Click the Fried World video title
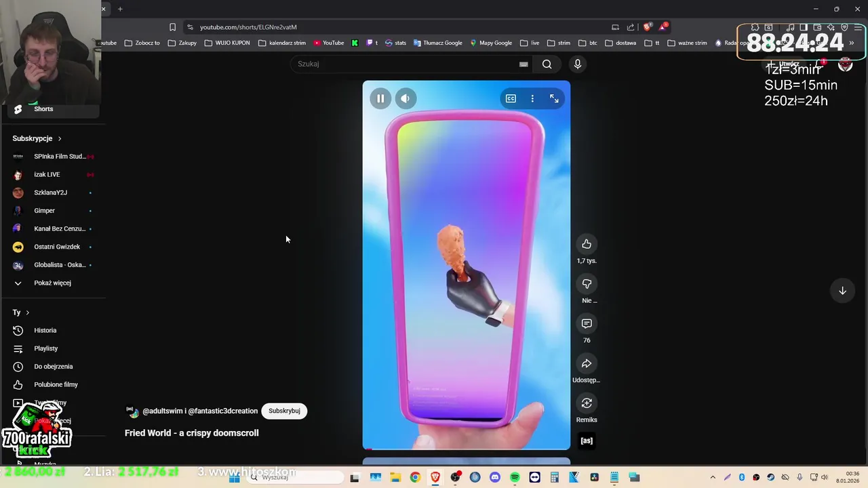868x488 pixels. pyautogui.click(x=191, y=433)
